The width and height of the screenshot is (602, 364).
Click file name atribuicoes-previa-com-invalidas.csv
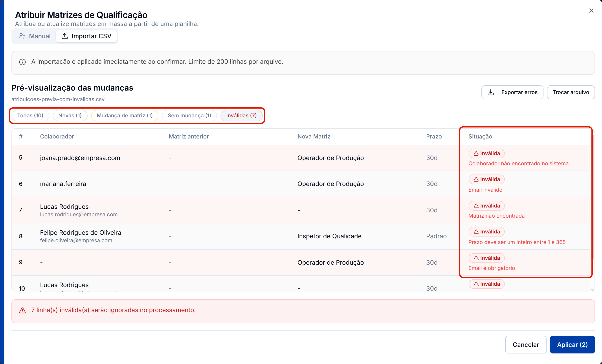(58, 99)
